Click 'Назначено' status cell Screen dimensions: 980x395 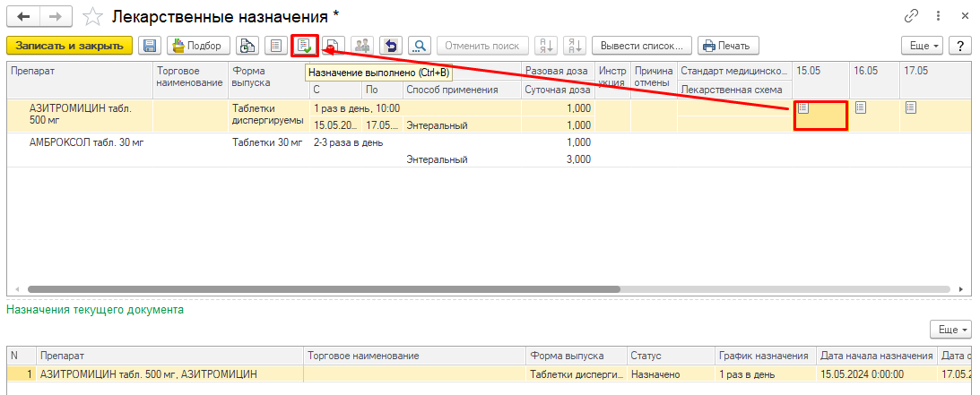671,374
